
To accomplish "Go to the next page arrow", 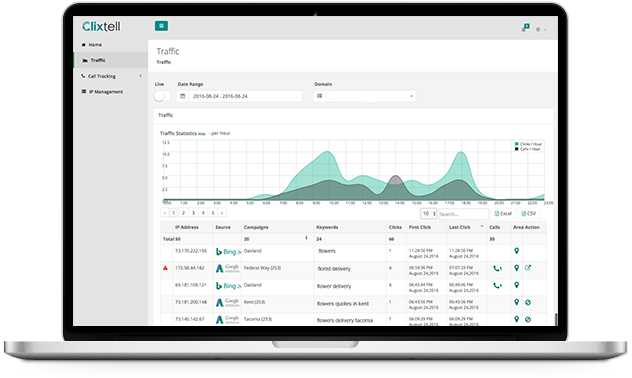I will tap(222, 213).
